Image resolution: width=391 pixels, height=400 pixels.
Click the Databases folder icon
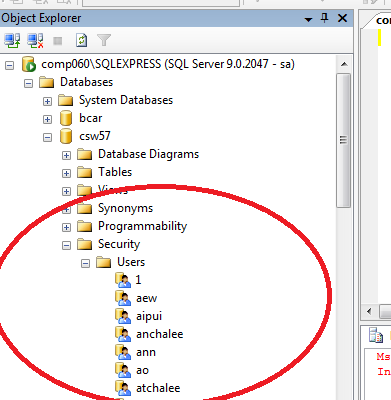[x=46, y=82]
